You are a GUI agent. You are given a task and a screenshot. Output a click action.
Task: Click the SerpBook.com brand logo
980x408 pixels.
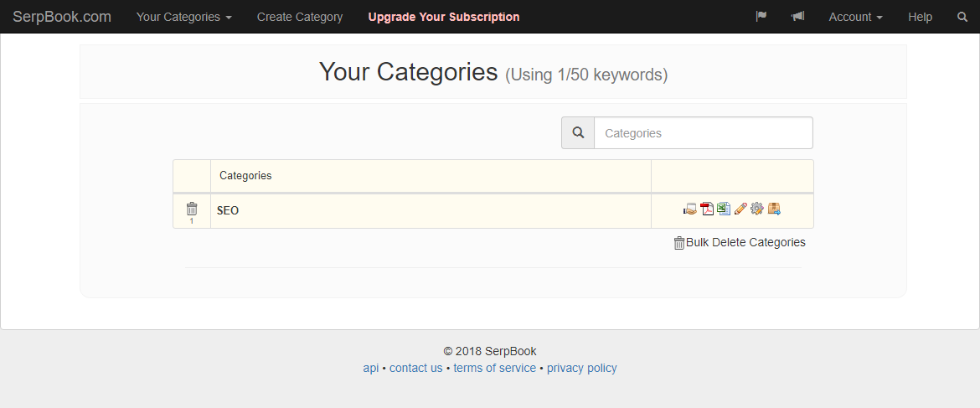point(62,17)
